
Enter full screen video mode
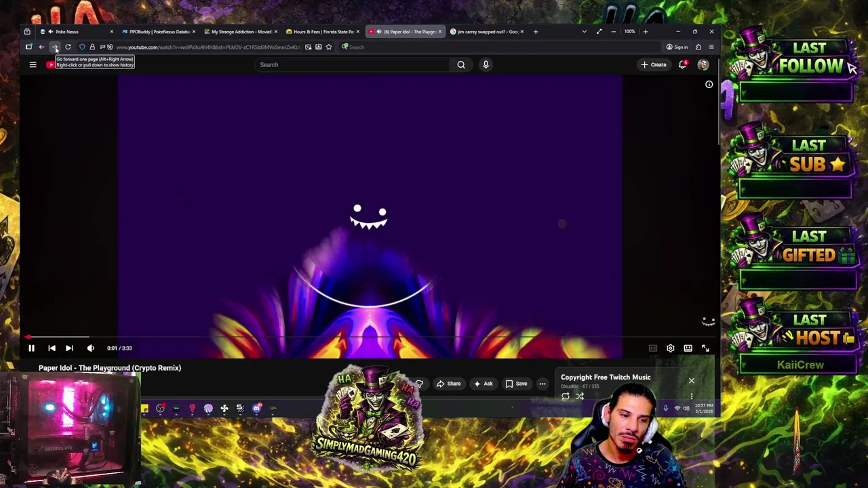coord(705,348)
